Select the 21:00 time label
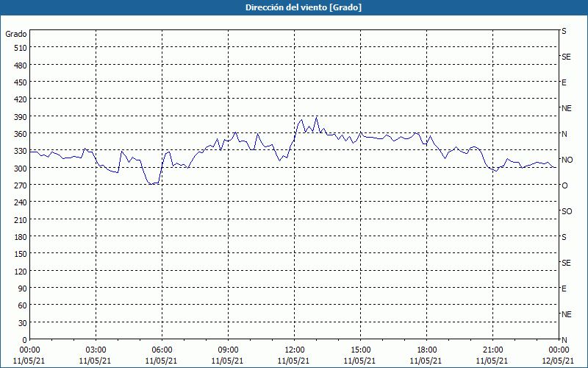This screenshot has width=588, height=368. tap(492, 350)
